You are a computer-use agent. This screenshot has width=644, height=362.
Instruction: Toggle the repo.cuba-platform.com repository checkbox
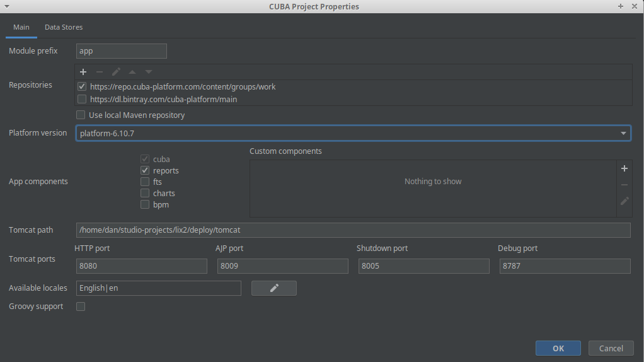pyautogui.click(x=82, y=86)
